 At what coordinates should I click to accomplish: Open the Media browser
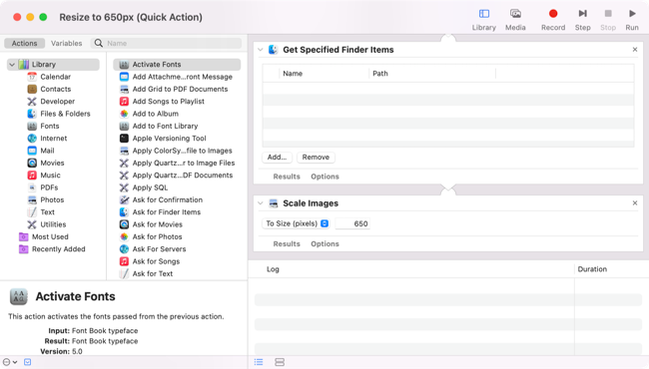click(515, 19)
